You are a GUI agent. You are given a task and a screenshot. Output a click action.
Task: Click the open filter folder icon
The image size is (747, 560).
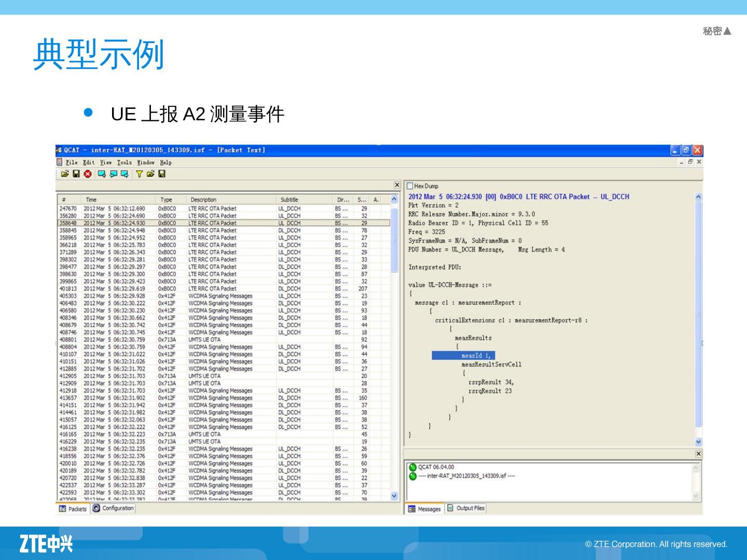point(150,174)
